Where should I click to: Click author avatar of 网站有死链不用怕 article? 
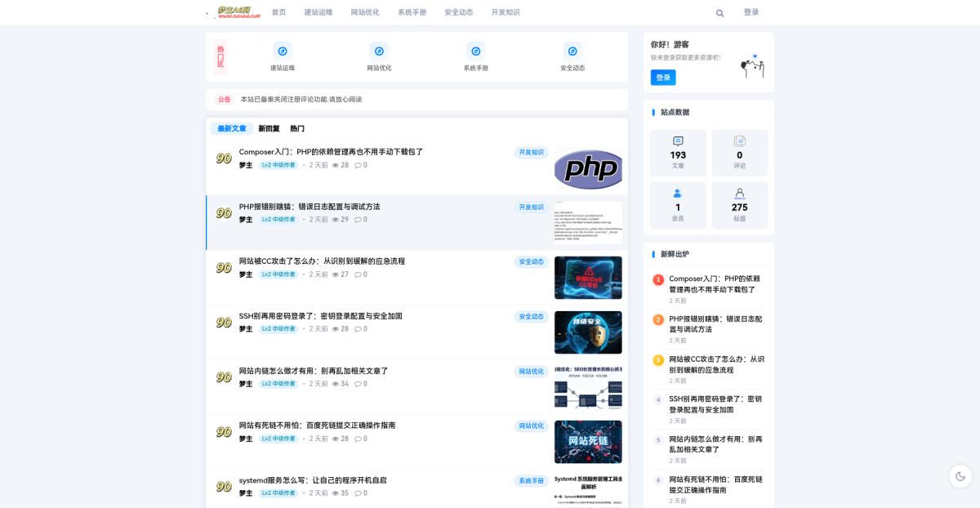(223, 432)
